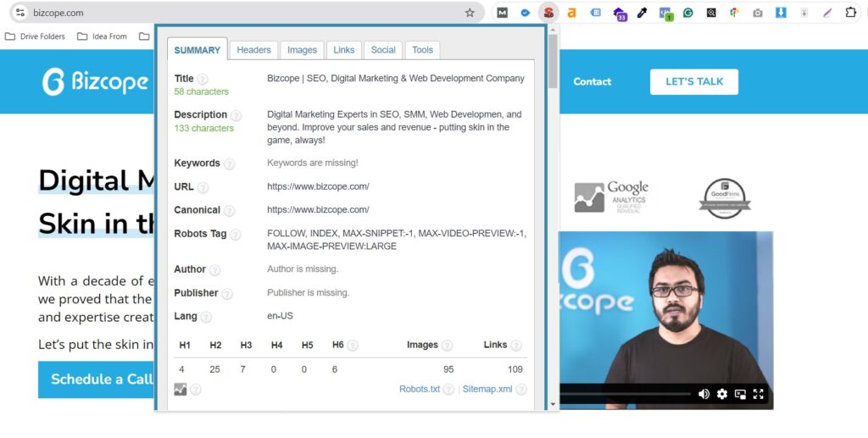Click help icon next to Keywords
This screenshot has height=438, width=868.
[229, 164]
